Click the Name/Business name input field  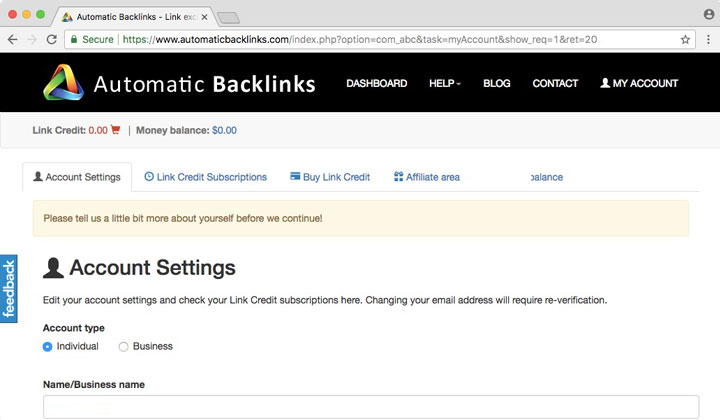371,407
